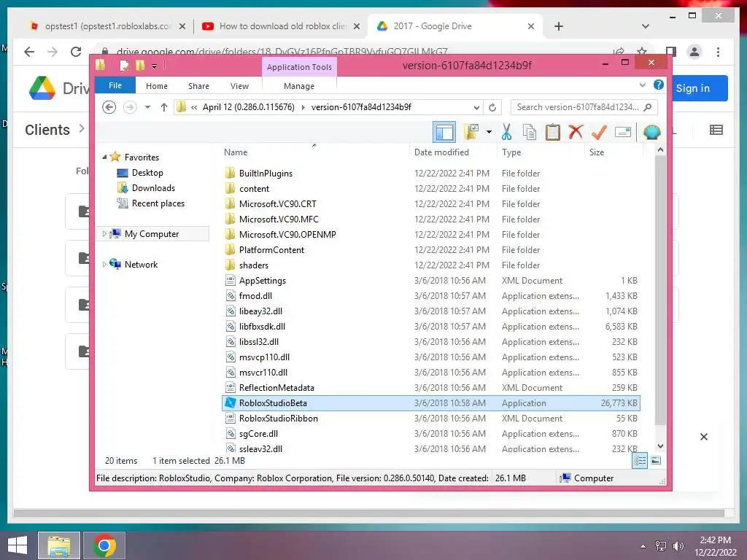Click the Explorer Back arrow button
The width and height of the screenshot is (747, 560).
[x=109, y=107]
